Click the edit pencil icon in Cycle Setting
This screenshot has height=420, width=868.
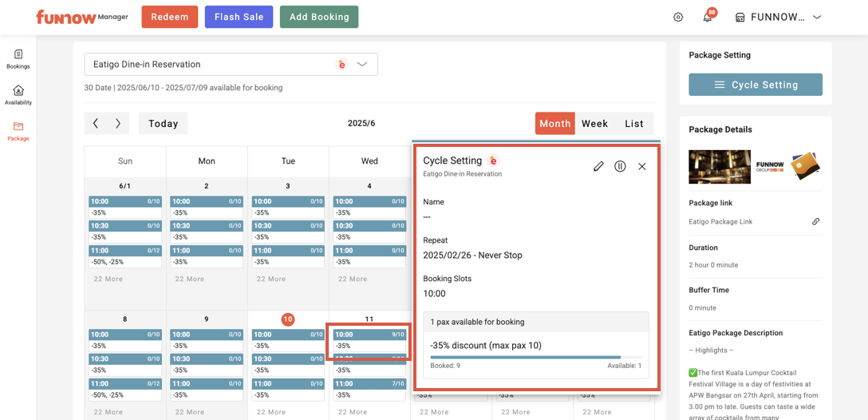point(598,166)
